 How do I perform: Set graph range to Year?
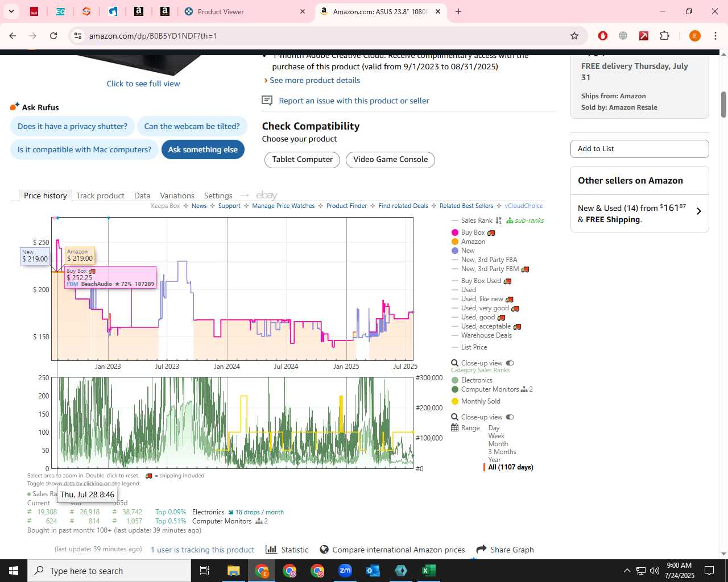click(494, 460)
